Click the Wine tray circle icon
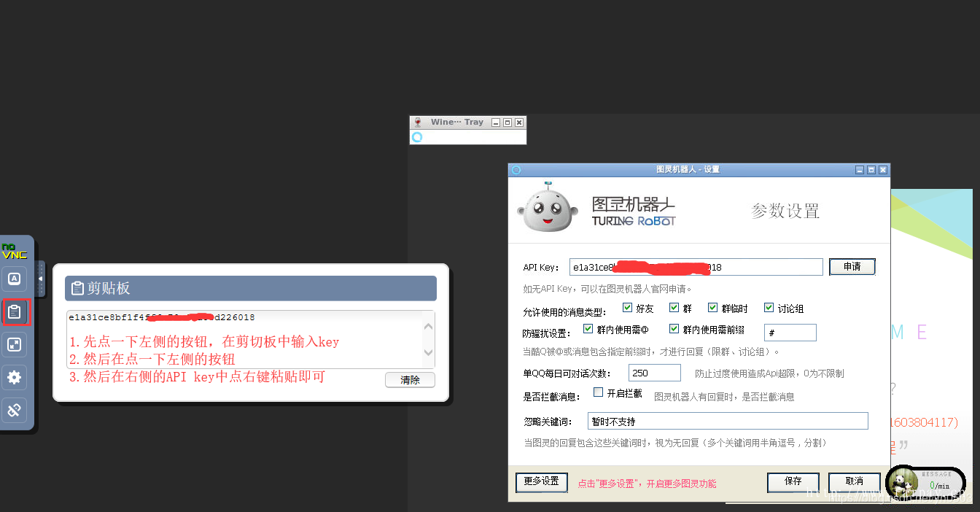The image size is (980, 512). 417,137
